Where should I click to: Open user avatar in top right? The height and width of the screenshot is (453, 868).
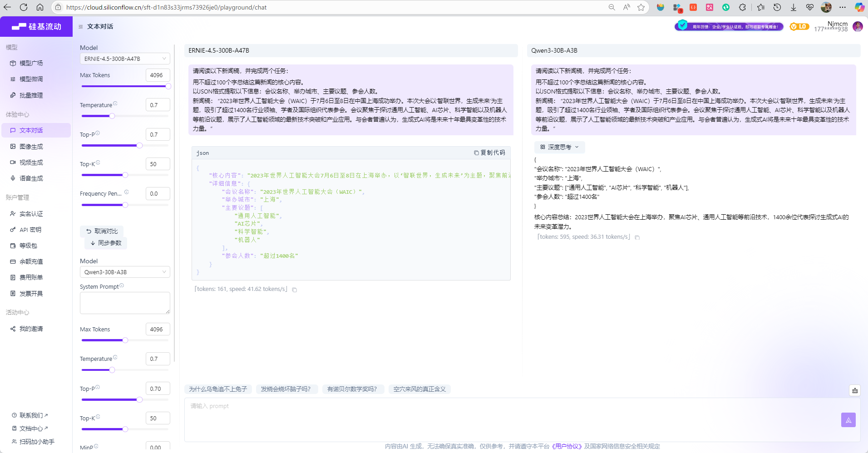(x=858, y=26)
